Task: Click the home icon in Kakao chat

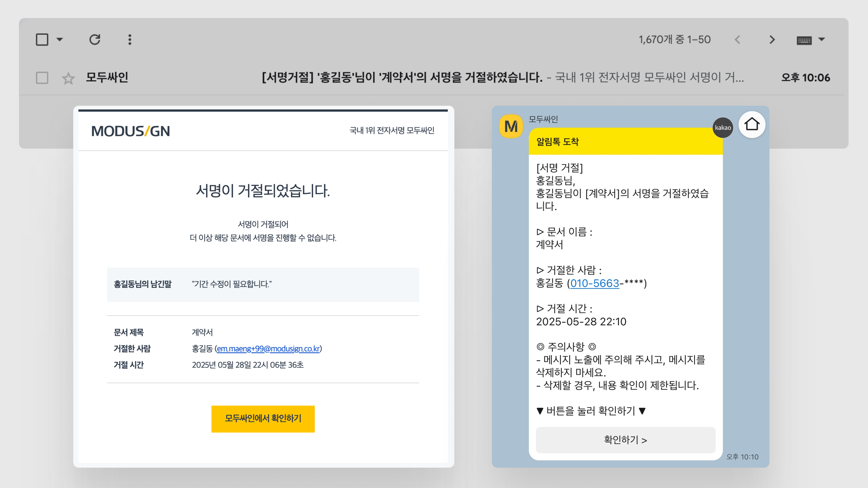Action: (x=752, y=124)
